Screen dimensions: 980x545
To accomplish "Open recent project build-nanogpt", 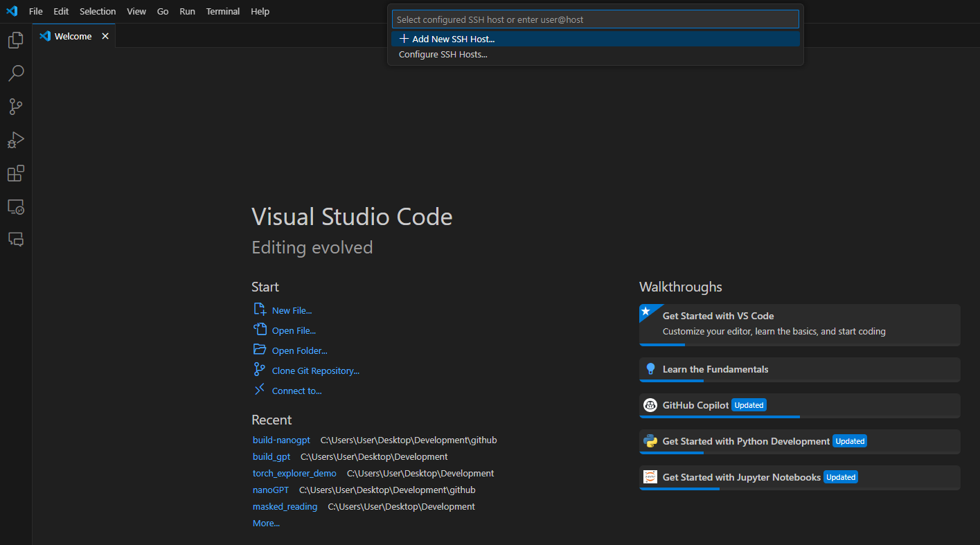I will [x=281, y=440].
